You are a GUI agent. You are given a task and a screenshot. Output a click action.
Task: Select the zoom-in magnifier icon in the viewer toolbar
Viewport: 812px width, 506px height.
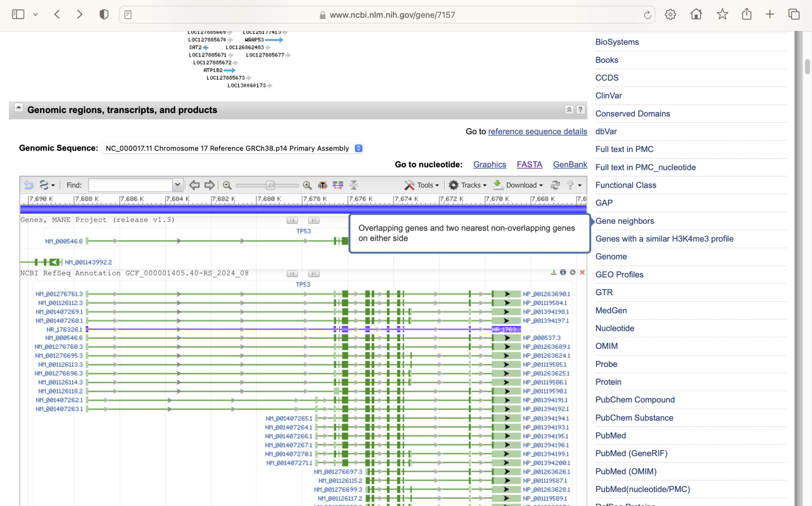[x=307, y=185]
